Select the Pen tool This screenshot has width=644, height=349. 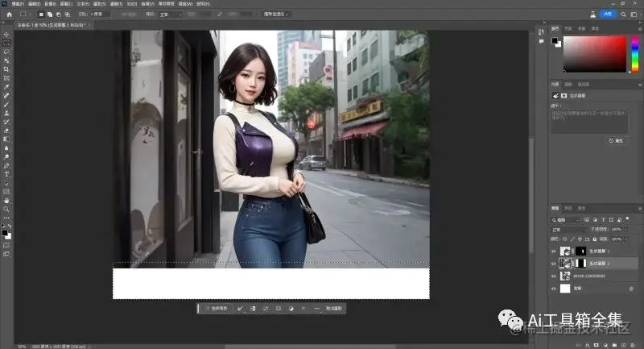pyautogui.click(x=6, y=165)
